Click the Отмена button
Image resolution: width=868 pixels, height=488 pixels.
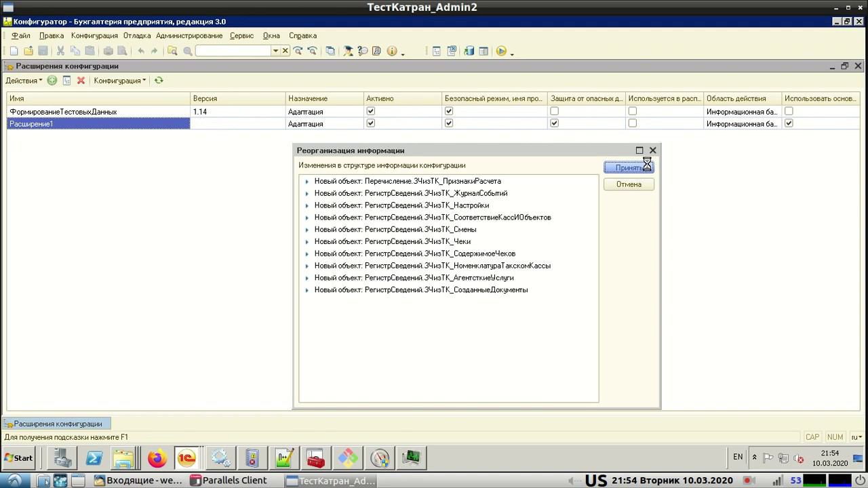pos(629,184)
